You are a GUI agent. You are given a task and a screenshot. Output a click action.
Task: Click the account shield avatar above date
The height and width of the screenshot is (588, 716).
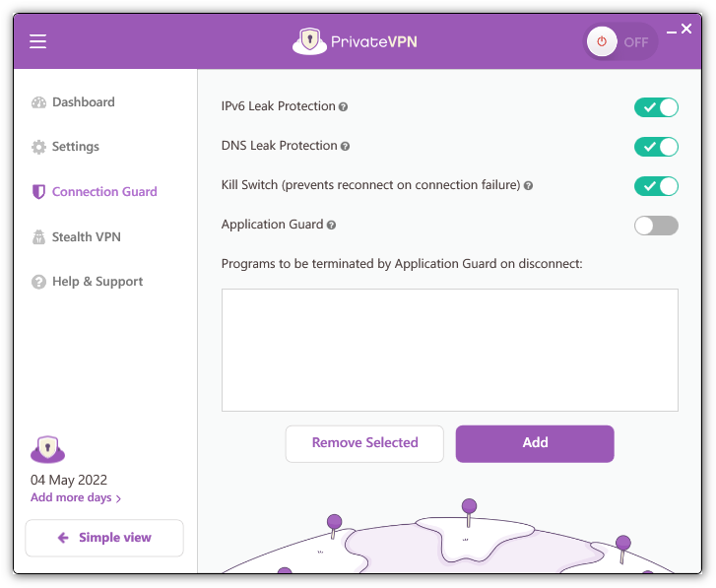(48, 449)
